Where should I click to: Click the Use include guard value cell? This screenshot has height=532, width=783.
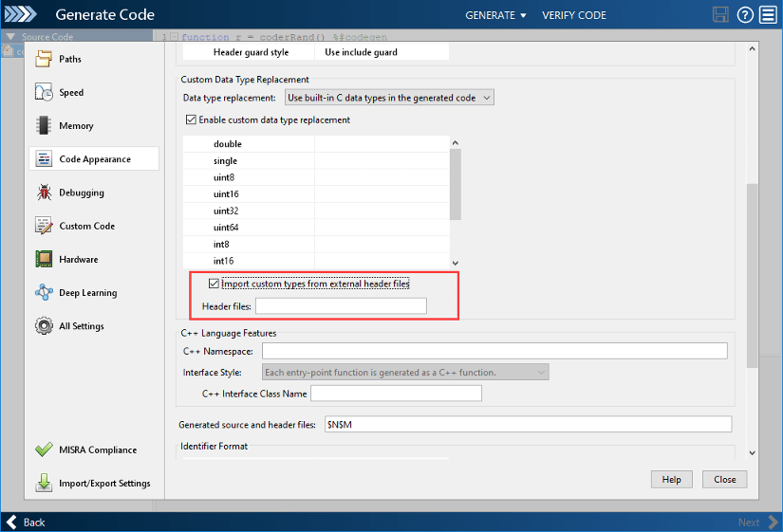(382, 52)
